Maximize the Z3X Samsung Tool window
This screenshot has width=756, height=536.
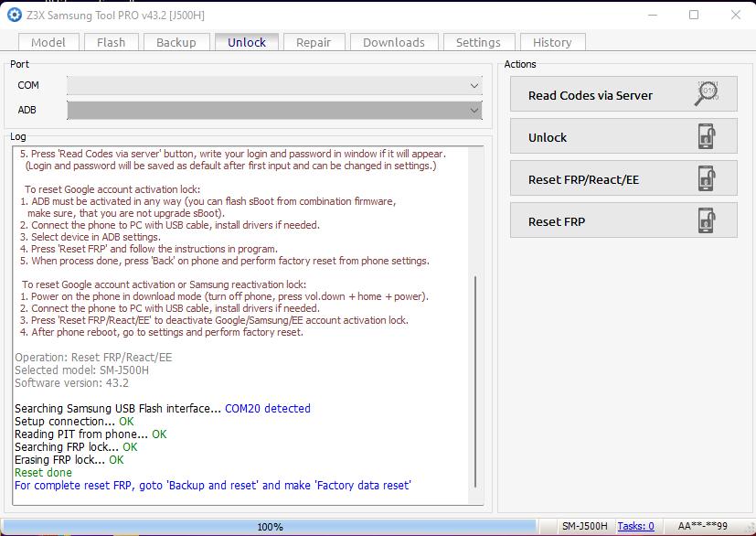coord(694,15)
